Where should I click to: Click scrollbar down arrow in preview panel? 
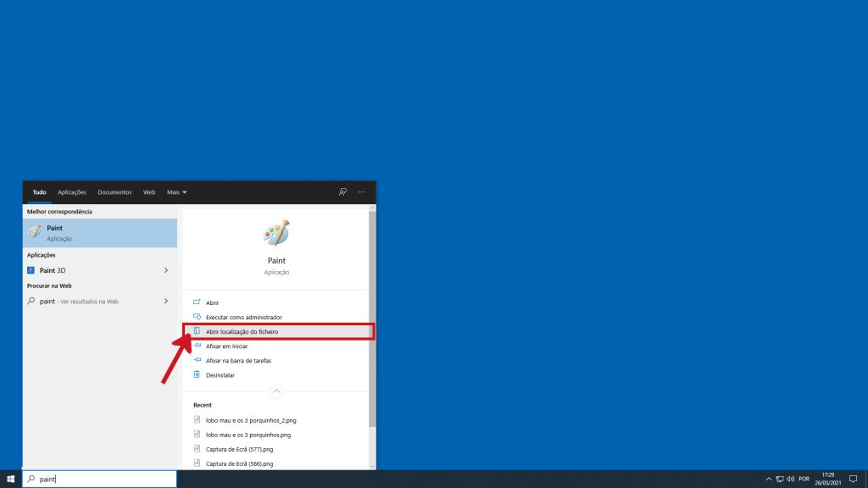pyautogui.click(x=372, y=467)
